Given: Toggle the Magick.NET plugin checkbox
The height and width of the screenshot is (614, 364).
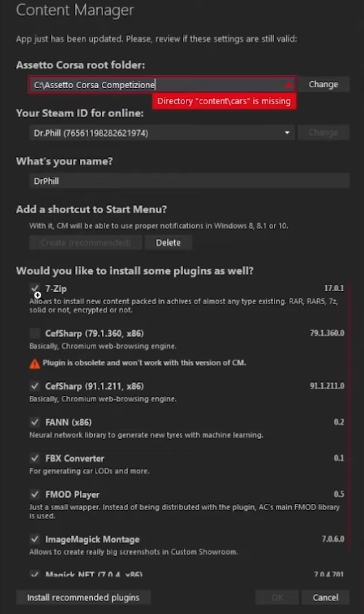Looking at the screenshot, I should [35, 575].
